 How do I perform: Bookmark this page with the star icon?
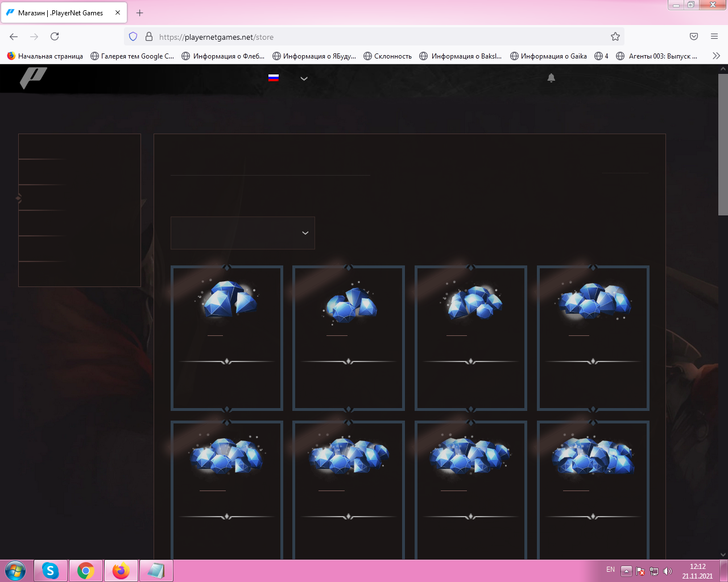(x=615, y=36)
